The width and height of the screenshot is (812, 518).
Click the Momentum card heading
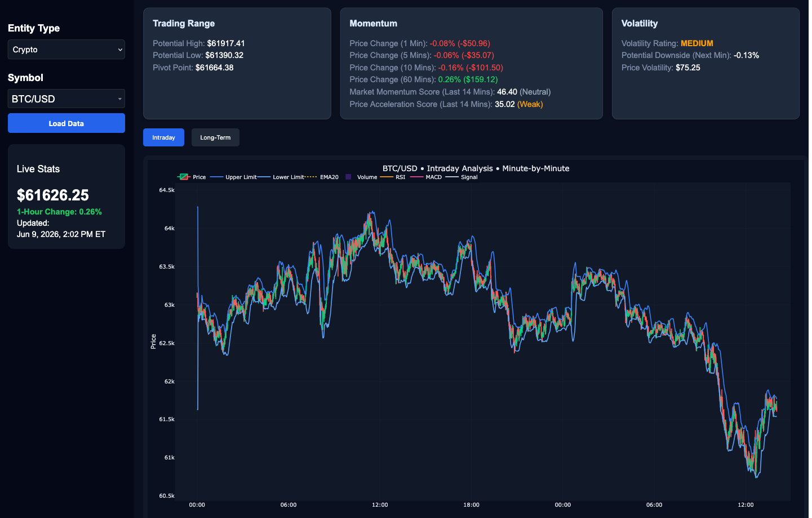tap(373, 23)
